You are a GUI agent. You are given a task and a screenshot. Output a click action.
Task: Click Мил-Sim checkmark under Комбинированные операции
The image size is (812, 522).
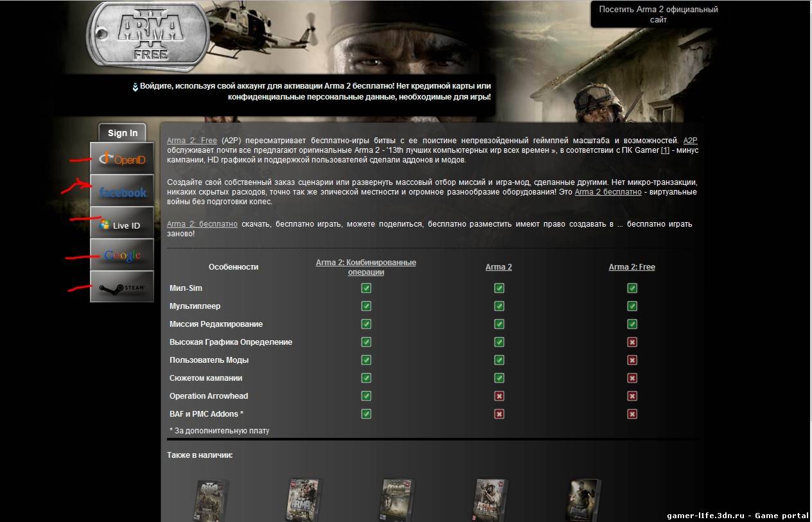(x=366, y=288)
